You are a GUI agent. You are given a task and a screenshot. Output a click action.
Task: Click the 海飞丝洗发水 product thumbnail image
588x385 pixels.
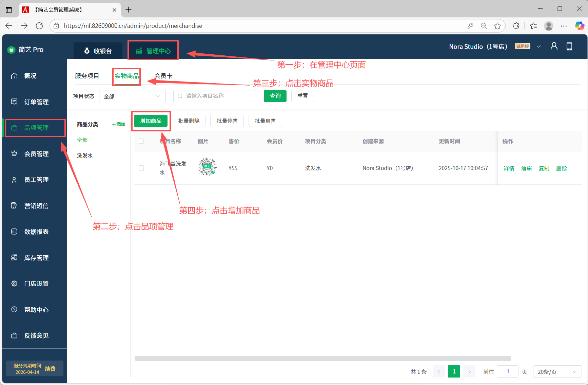click(207, 167)
